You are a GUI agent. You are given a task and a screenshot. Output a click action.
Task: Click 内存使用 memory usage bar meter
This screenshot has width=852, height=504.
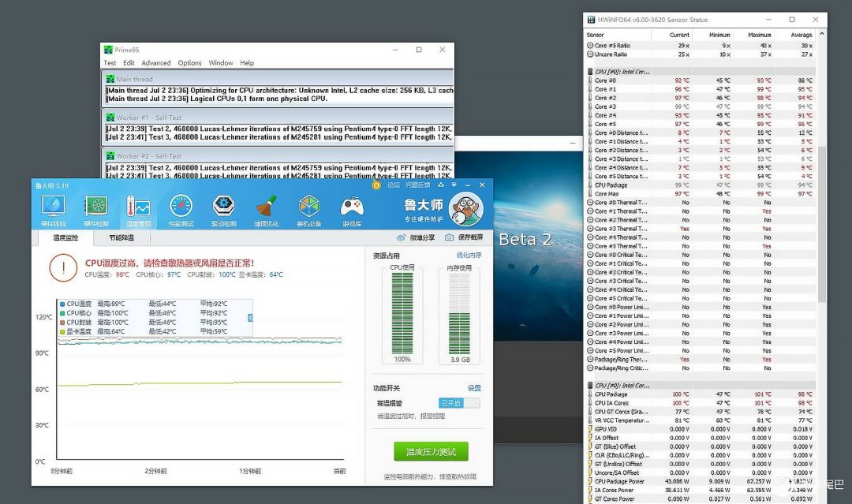click(460, 313)
